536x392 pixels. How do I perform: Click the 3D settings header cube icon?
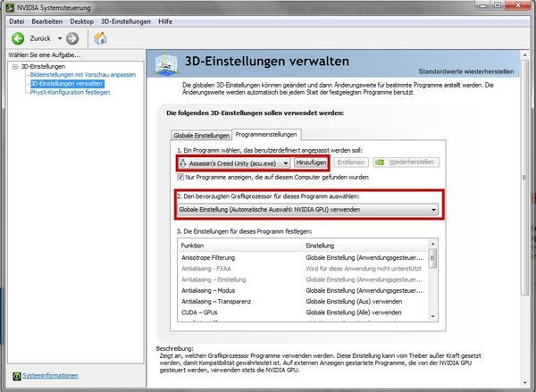point(166,63)
